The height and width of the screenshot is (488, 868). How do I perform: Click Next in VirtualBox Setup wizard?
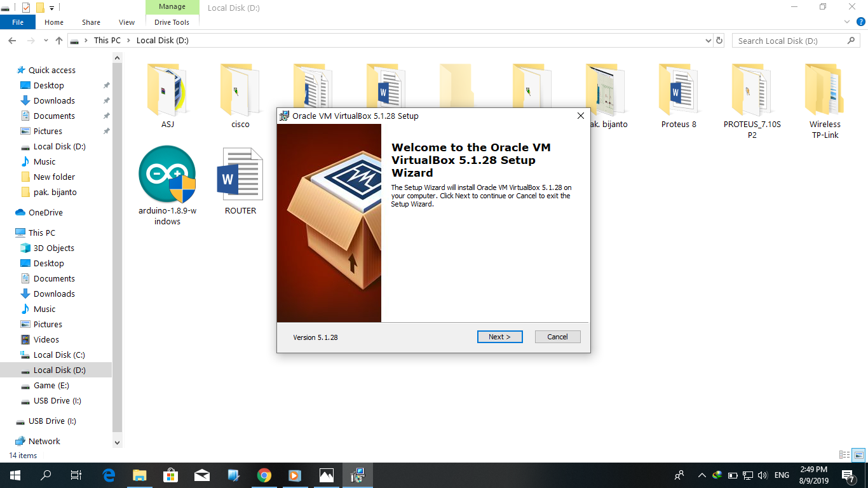point(499,337)
